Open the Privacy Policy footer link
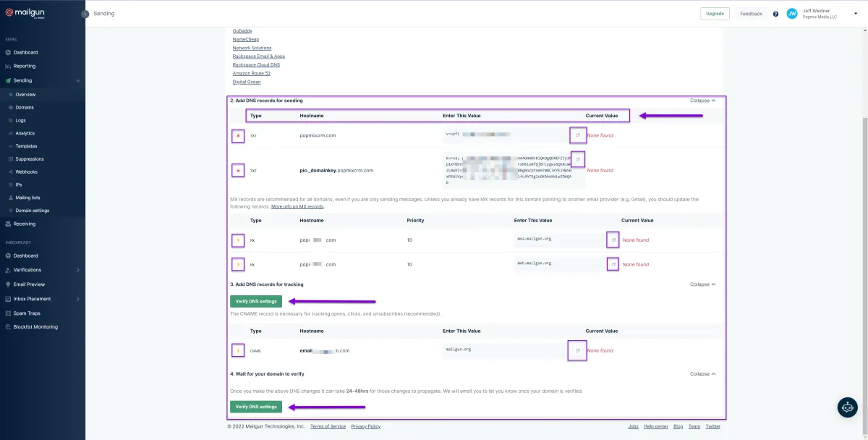 (x=365, y=426)
